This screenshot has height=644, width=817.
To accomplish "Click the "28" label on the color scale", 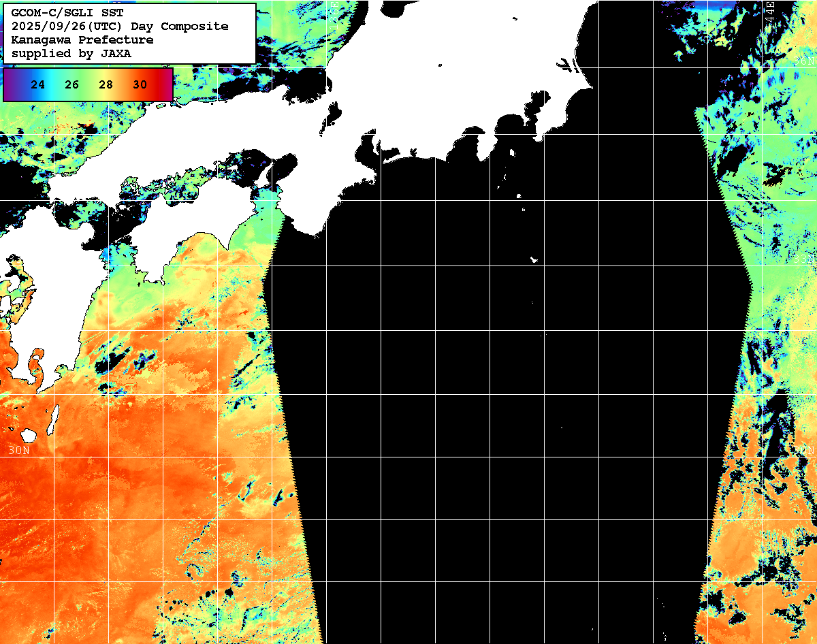I will tap(106, 85).
